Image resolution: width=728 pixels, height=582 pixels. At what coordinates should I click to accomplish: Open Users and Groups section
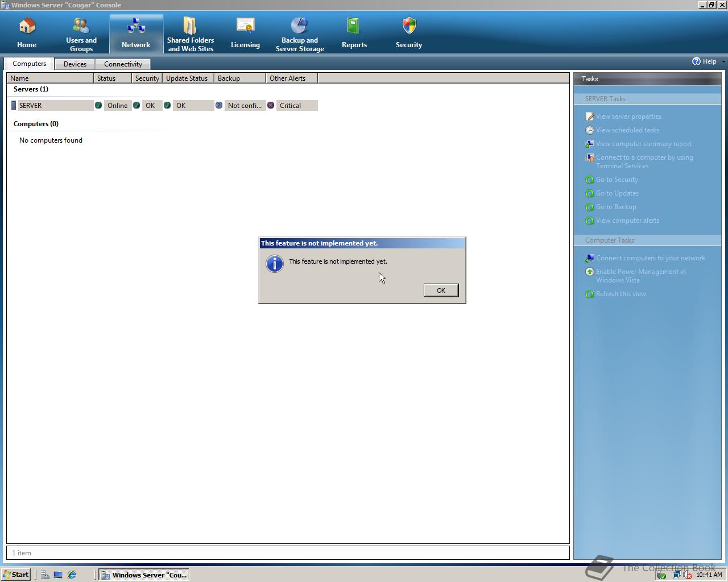coord(81,34)
